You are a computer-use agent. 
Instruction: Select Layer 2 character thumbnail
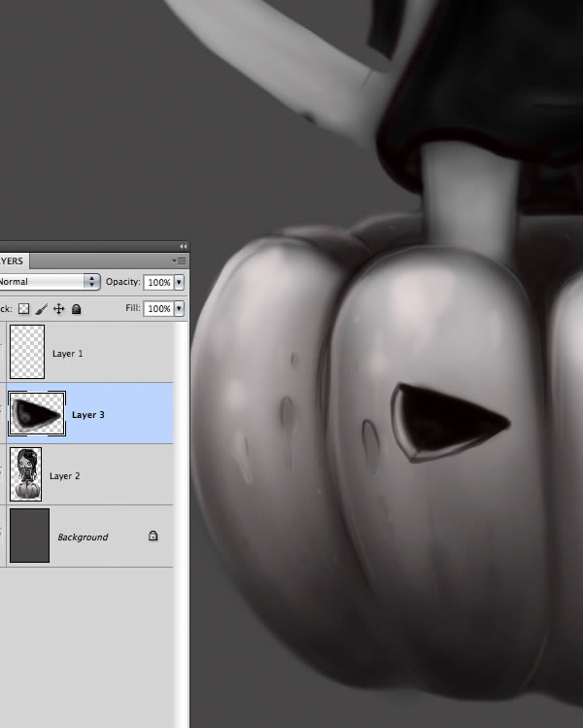tap(26, 474)
